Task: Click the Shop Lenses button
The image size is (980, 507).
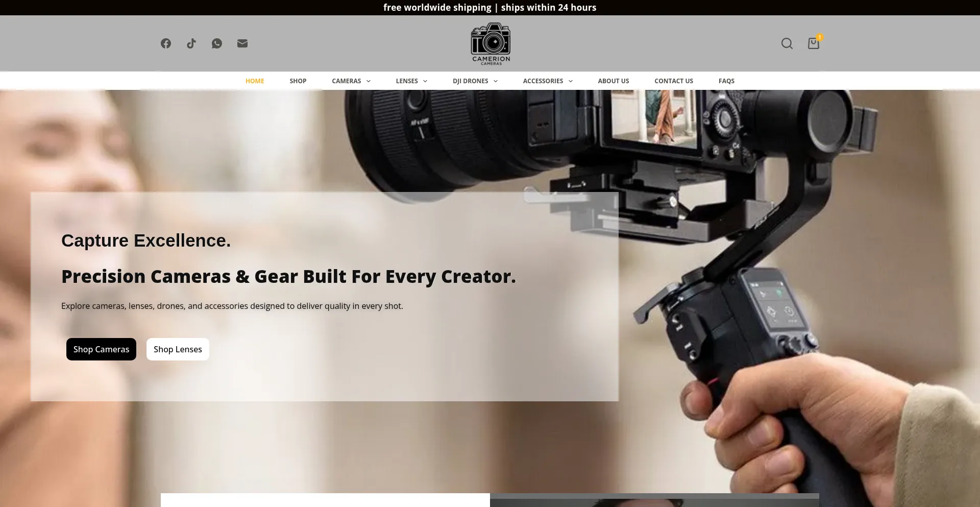Action: (x=178, y=349)
